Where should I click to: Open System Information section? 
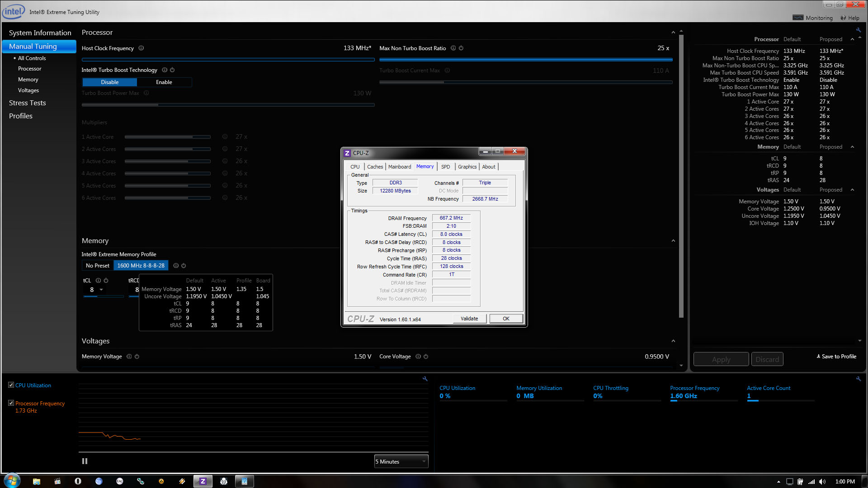click(40, 33)
